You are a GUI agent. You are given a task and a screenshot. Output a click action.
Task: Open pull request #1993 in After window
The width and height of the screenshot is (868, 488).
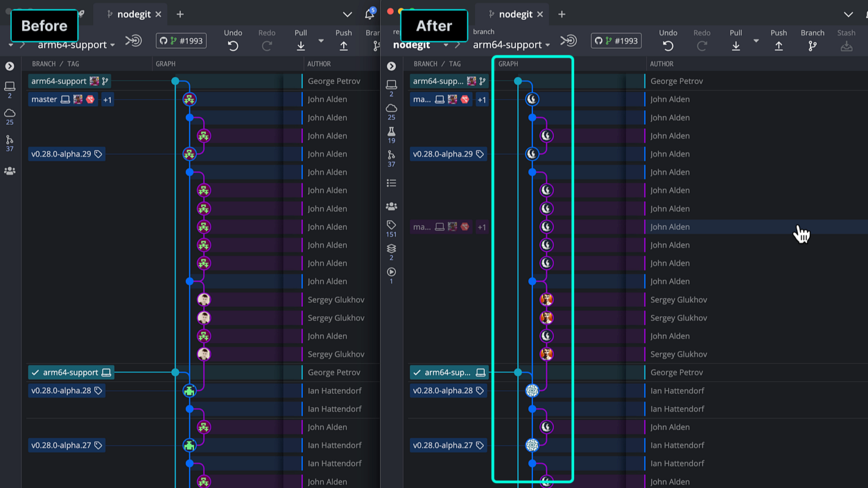[x=616, y=41]
